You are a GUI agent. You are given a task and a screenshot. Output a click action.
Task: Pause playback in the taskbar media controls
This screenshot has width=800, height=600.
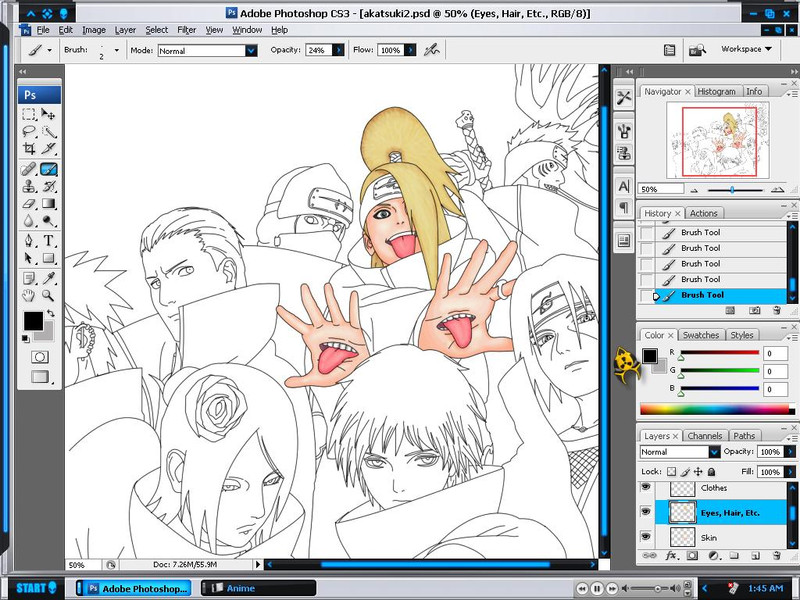tap(596, 589)
